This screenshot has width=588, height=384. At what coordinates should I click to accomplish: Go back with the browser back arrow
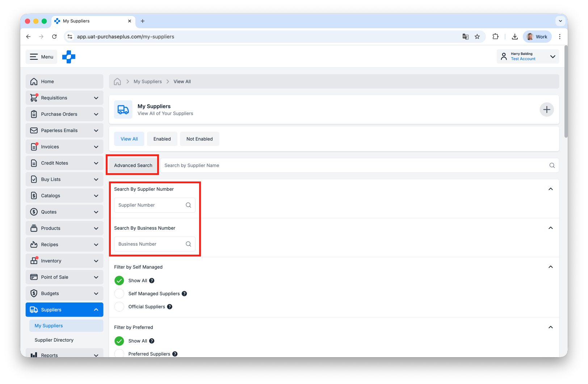coord(28,37)
